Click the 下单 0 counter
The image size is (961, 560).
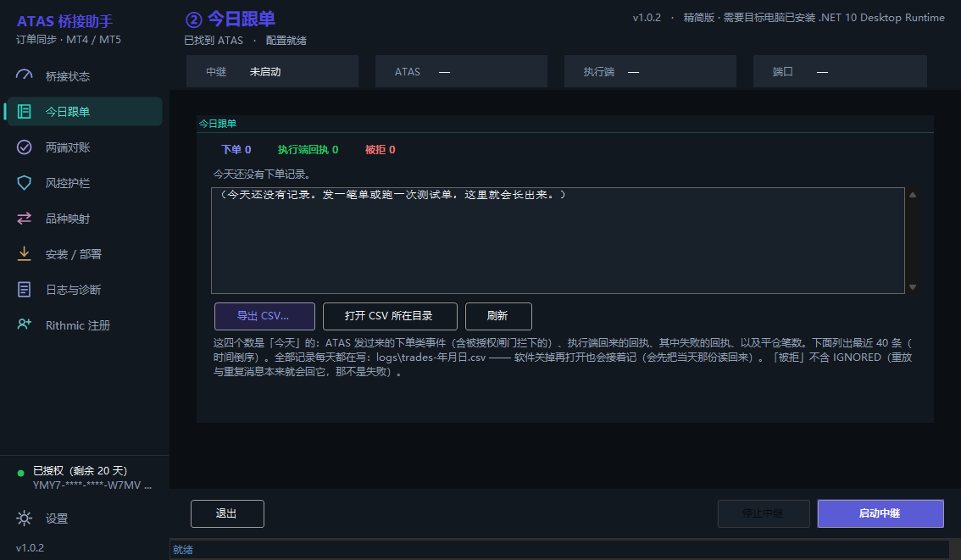[x=236, y=149]
